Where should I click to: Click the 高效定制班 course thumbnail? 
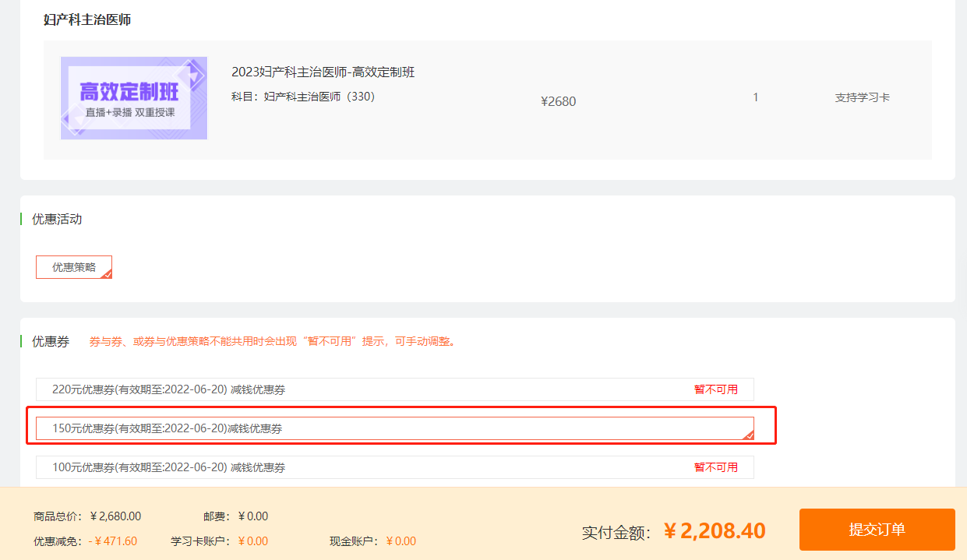[x=134, y=98]
